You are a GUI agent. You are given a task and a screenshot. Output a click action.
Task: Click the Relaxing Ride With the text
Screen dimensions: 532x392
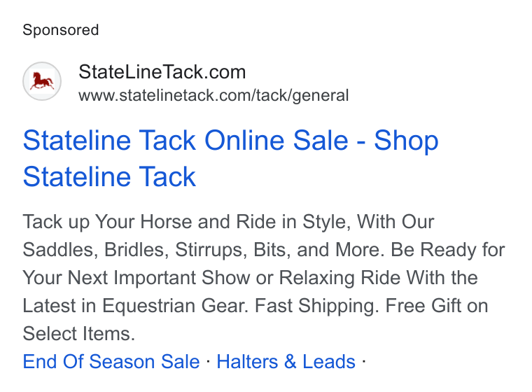point(378,278)
